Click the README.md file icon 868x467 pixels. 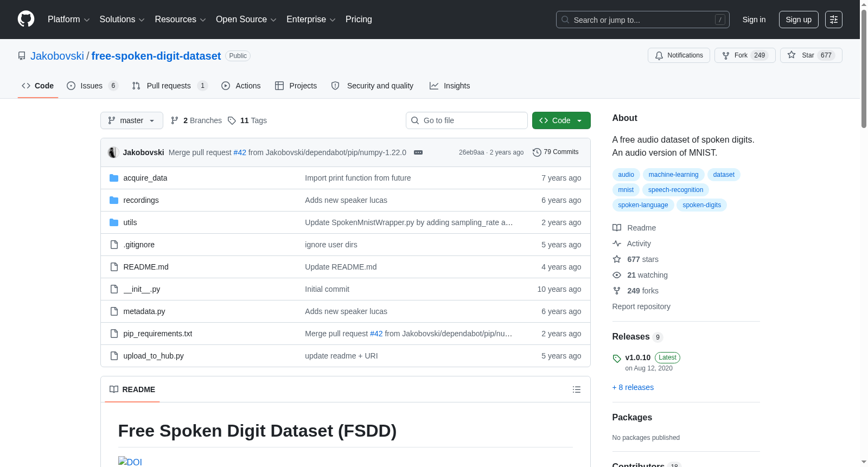coord(114,267)
